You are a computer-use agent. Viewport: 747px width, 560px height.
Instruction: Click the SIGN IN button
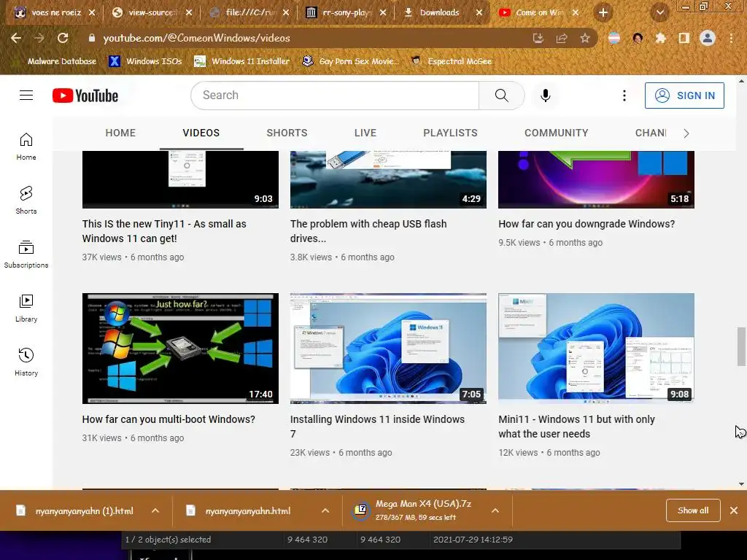tap(684, 96)
